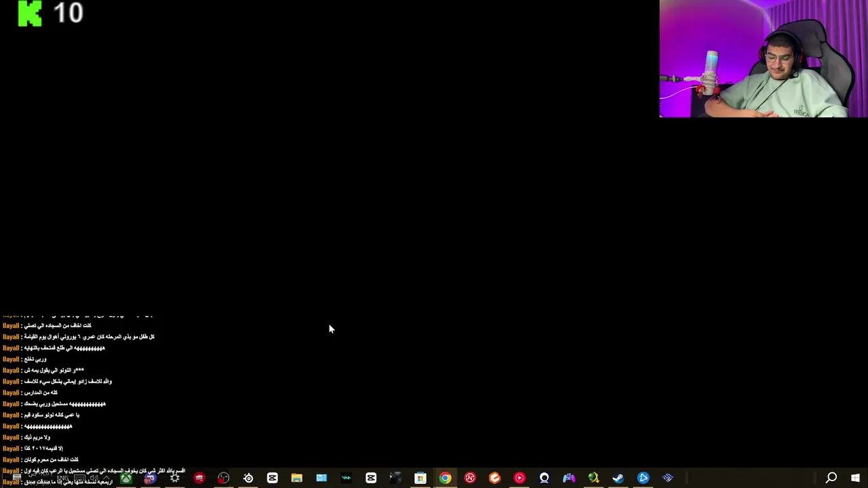Open the YouTube Music taskbar icon
The height and width of the screenshot is (488, 868).
[x=519, y=479]
